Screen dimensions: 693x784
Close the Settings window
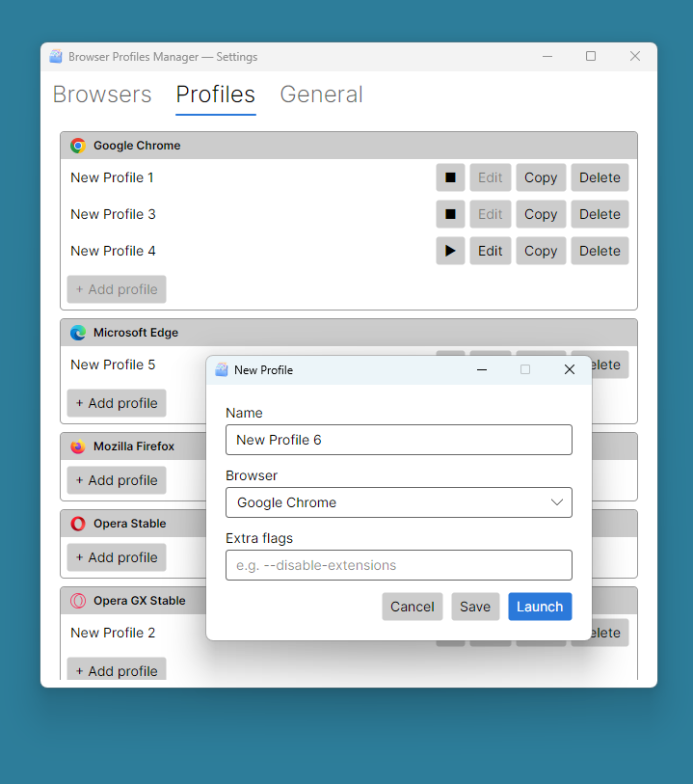coord(635,56)
